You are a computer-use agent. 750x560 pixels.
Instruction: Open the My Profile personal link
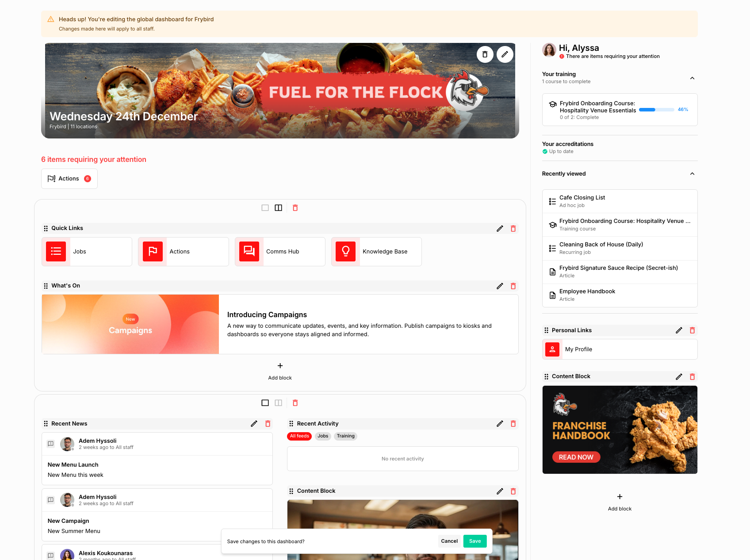[620, 349]
